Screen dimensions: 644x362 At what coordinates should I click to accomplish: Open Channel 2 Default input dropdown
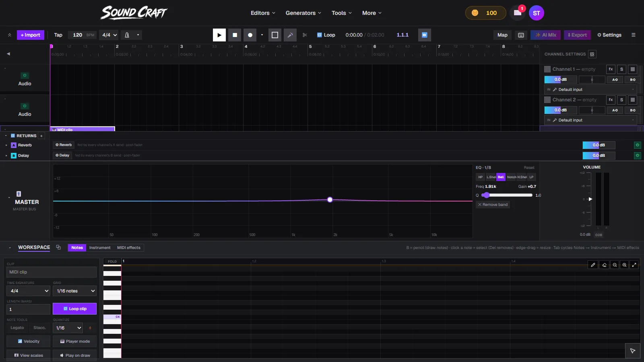coord(590,120)
